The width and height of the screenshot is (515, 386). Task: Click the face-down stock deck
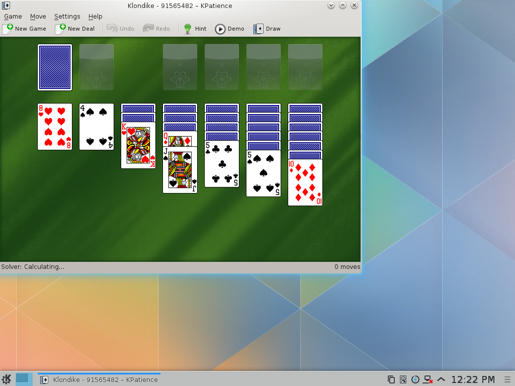point(55,67)
